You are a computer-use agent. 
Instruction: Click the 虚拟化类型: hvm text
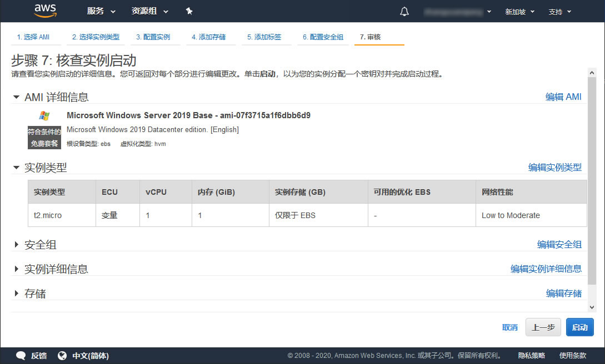[143, 144]
